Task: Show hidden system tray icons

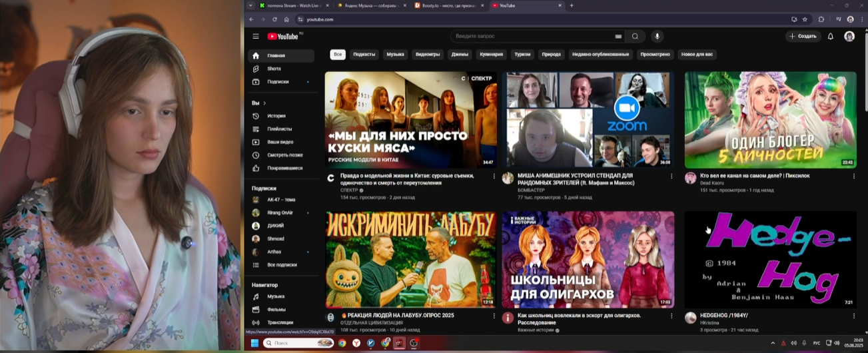Action: pos(773,343)
